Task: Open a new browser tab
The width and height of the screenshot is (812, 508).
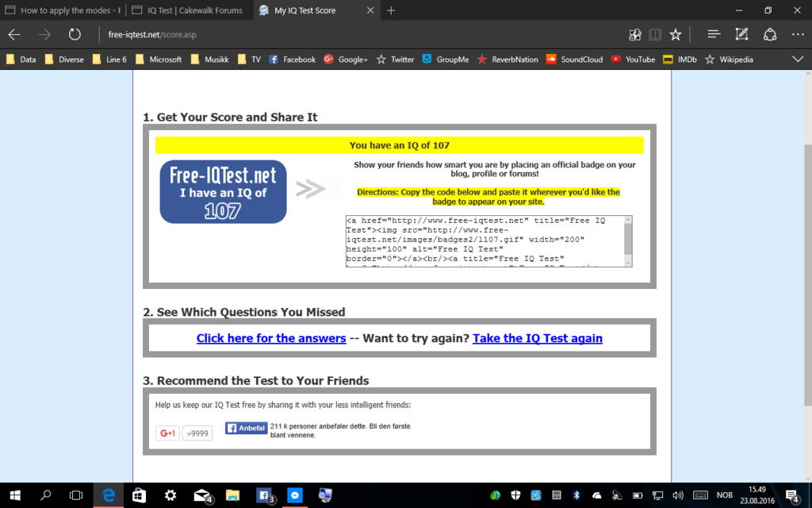Action: coord(391,11)
